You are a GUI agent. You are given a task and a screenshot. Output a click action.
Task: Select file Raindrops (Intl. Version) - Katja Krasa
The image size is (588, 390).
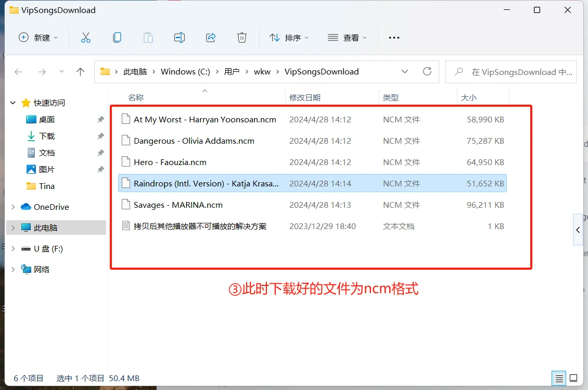coord(312,183)
